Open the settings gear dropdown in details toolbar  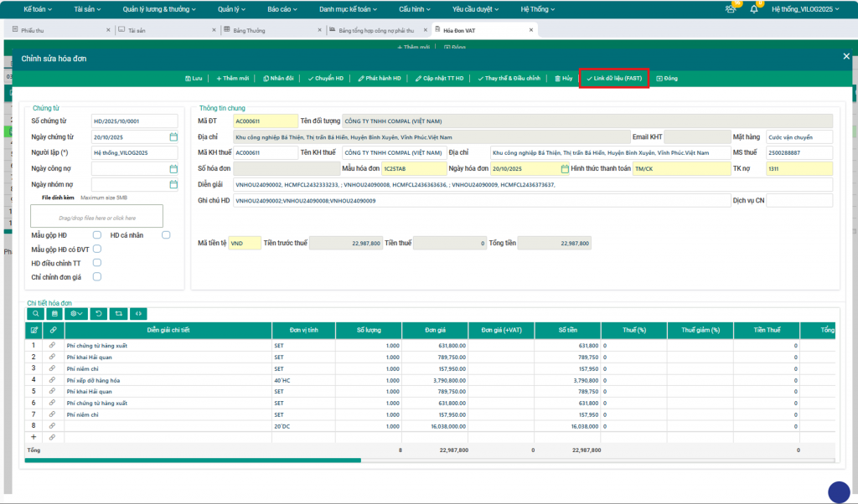pos(77,313)
